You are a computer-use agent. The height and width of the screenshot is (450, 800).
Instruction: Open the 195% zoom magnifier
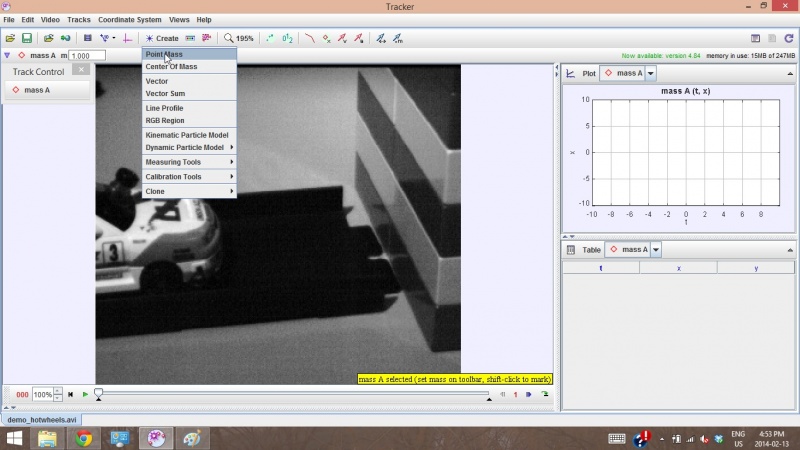(x=239, y=38)
